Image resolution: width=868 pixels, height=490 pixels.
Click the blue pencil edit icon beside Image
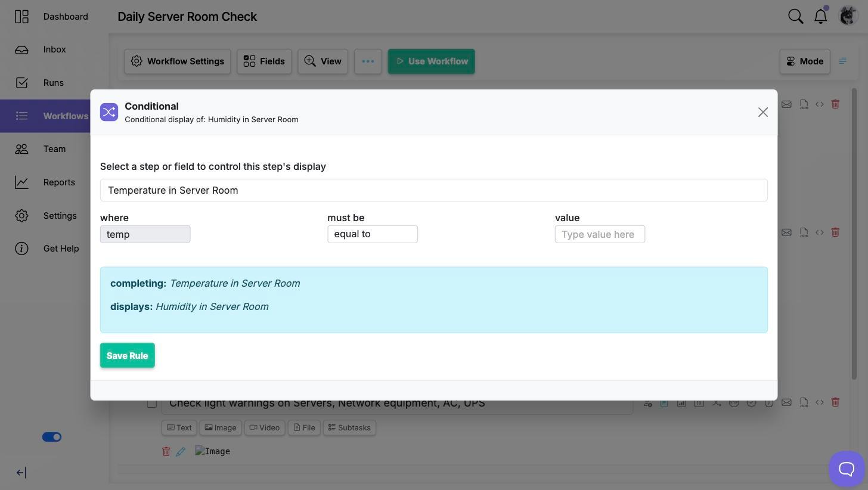181,451
